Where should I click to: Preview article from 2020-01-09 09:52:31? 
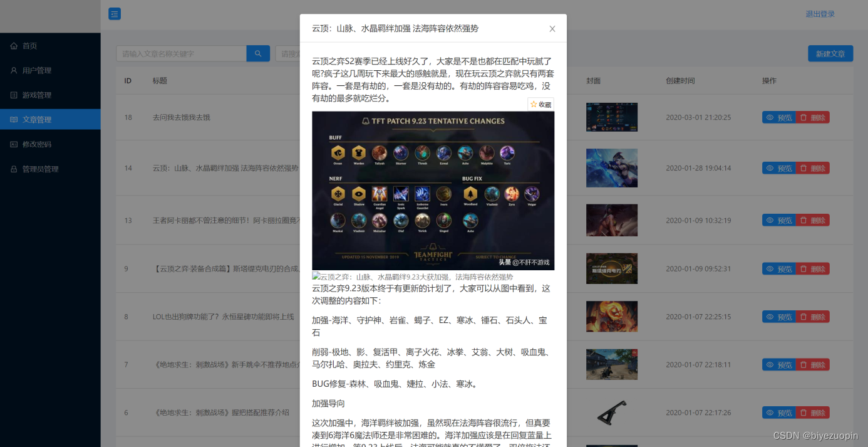tap(778, 268)
